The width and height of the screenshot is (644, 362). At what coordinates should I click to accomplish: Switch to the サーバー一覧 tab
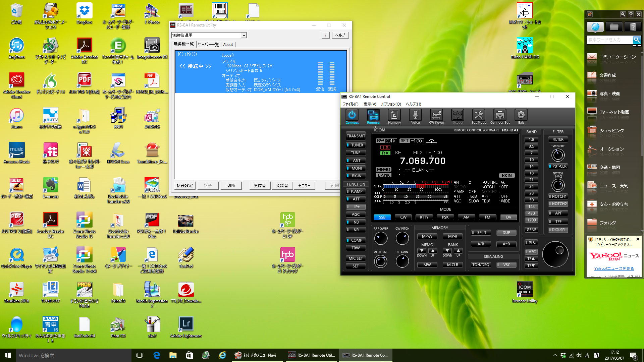coord(208,45)
